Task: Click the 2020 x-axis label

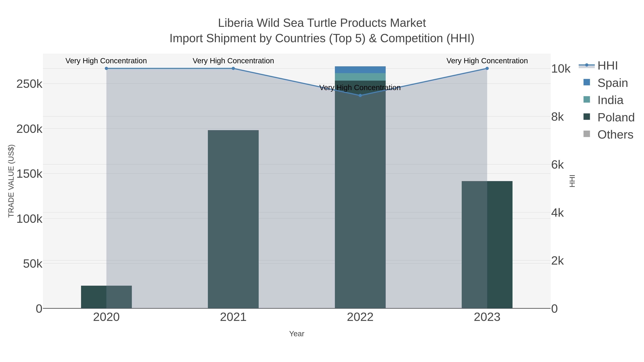Action: pos(106,317)
